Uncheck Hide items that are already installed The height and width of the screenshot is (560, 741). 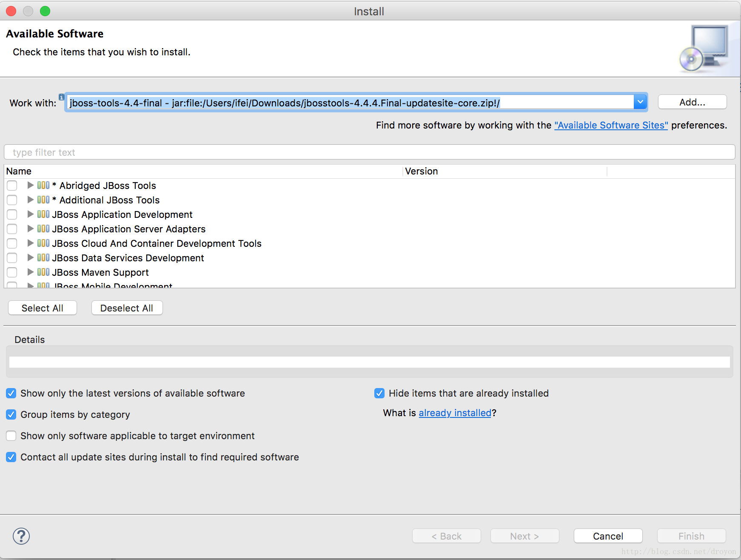coord(379,393)
